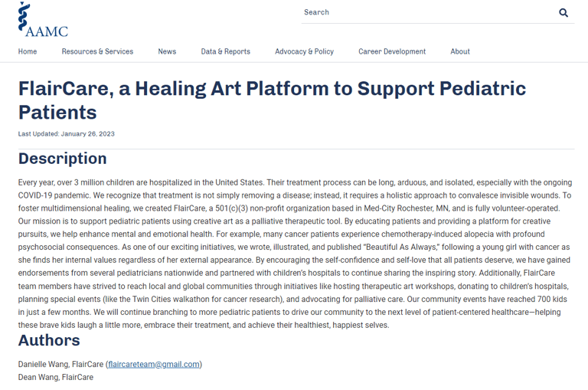Viewport: 588px width, 390px height.
Task: Click the author name Danielle Wang
Action: click(x=41, y=364)
